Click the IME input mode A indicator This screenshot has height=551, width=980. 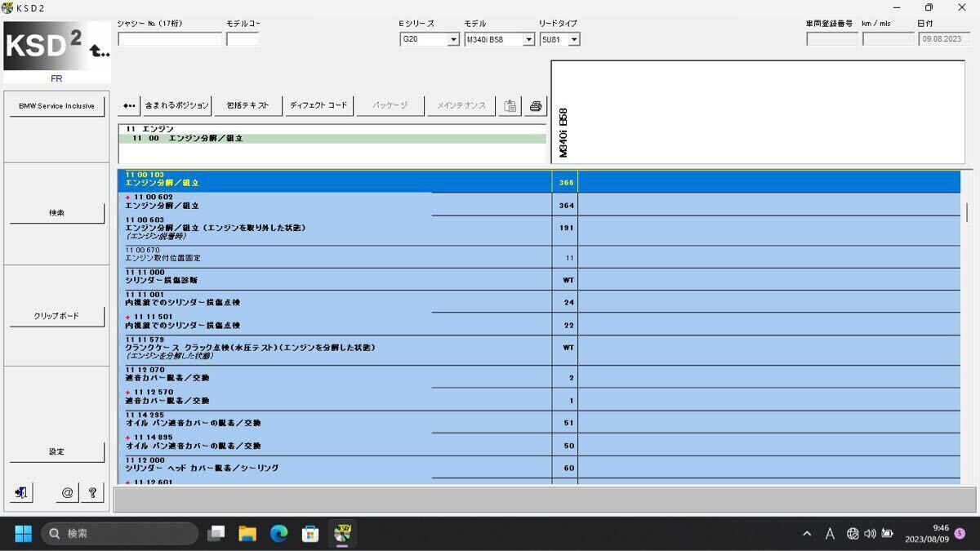coord(830,534)
